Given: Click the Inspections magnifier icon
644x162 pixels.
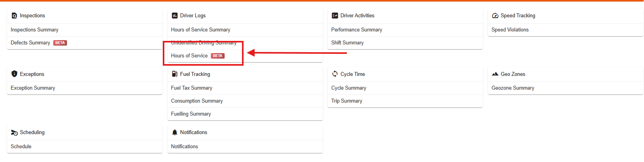Looking at the screenshot, I should pyautogui.click(x=15, y=16).
